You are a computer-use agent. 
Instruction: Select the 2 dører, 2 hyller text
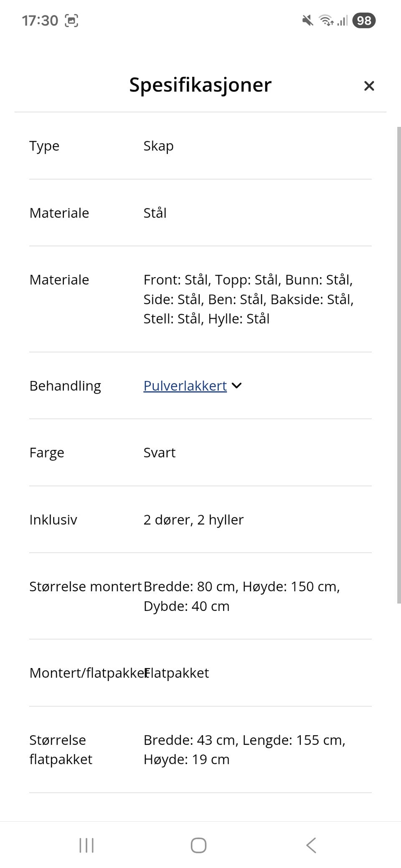click(193, 520)
